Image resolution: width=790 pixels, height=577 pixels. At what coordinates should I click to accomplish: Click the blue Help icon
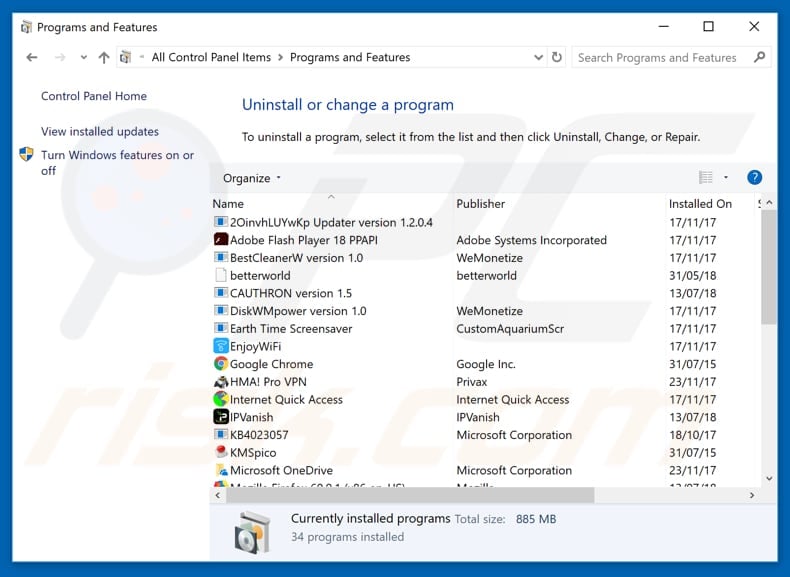pyautogui.click(x=754, y=177)
